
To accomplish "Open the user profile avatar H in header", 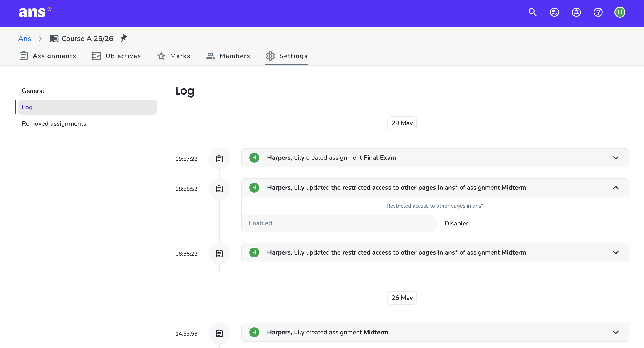I will pyautogui.click(x=620, y=12).
